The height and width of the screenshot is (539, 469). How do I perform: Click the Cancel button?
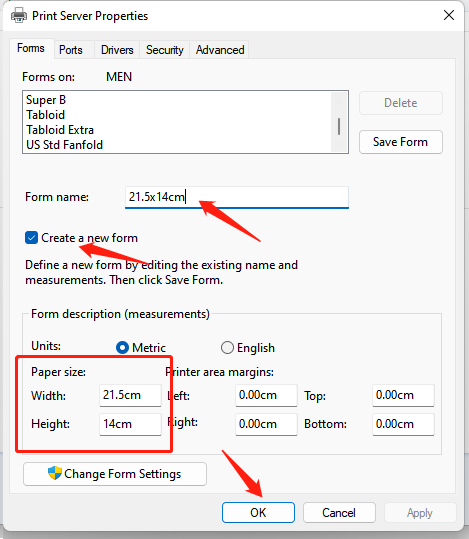click(x=339, y=513)
